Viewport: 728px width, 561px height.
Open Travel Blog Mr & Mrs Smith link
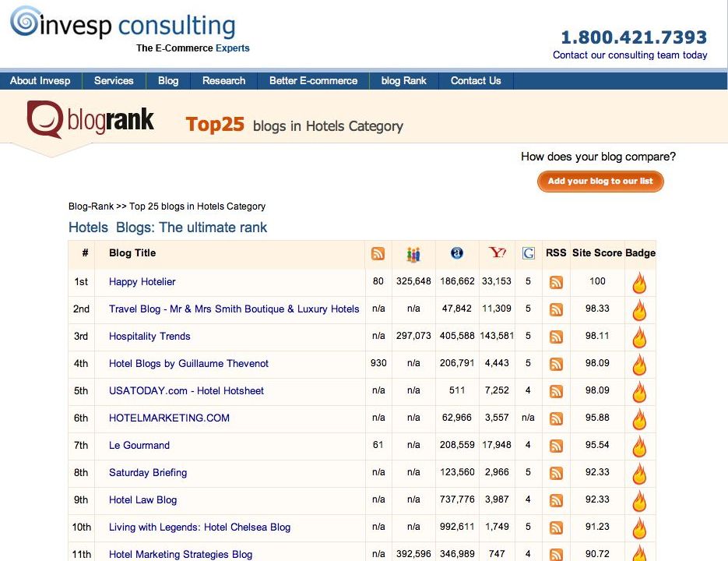pyautogui.click(x=234, y=309)
